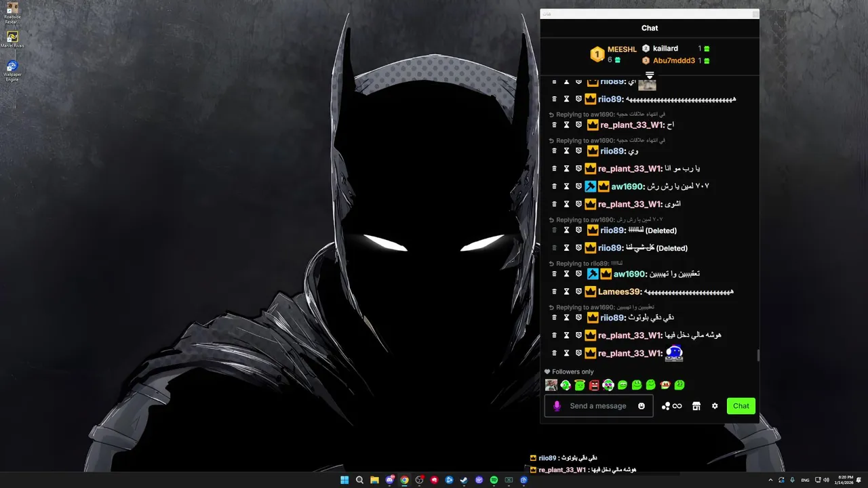Click the volume icon in system tray

coord(826,480)
